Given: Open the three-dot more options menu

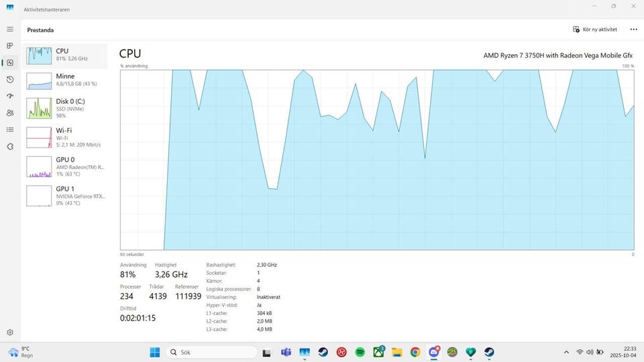Looking at the screenshot, I should click(x=633, y=29).
